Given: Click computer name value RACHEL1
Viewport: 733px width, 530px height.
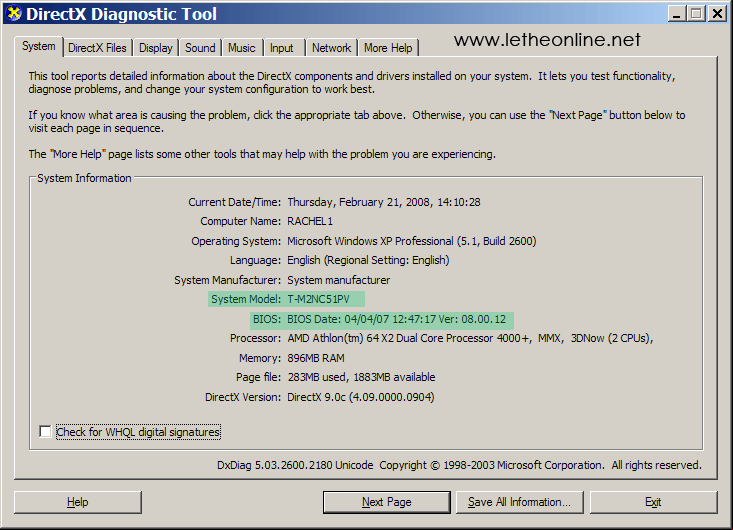Looking at the screenshot, I should [x=310, y=221].
